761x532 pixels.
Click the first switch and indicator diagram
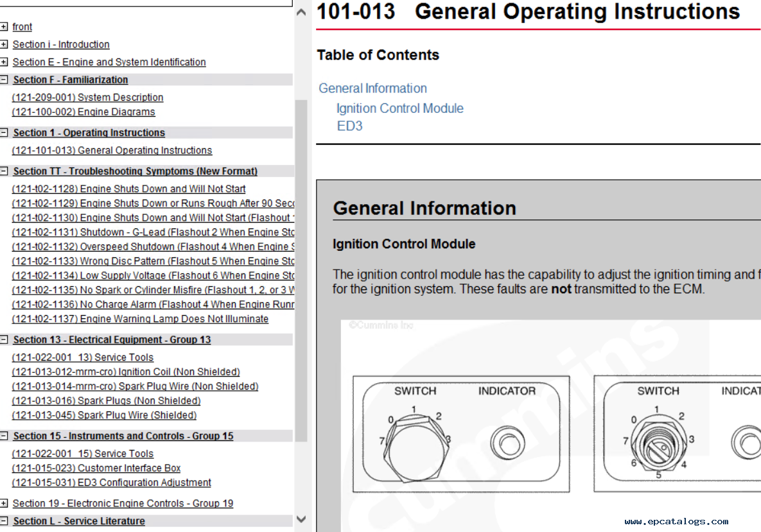coord(461,434)
